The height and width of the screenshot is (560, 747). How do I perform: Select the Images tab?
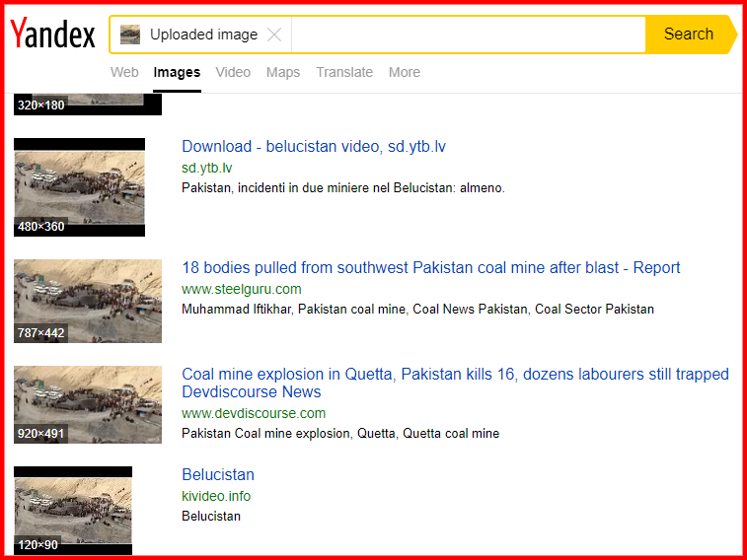pos(177,72)
